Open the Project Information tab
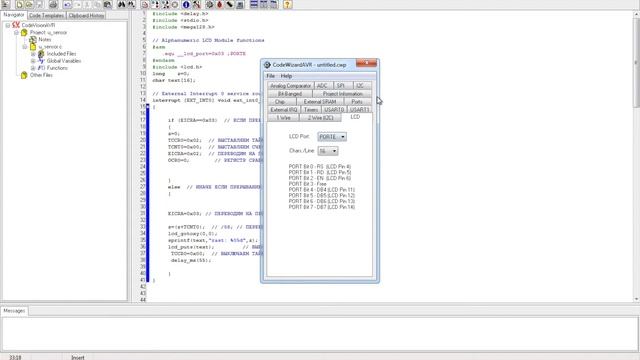 342,94
